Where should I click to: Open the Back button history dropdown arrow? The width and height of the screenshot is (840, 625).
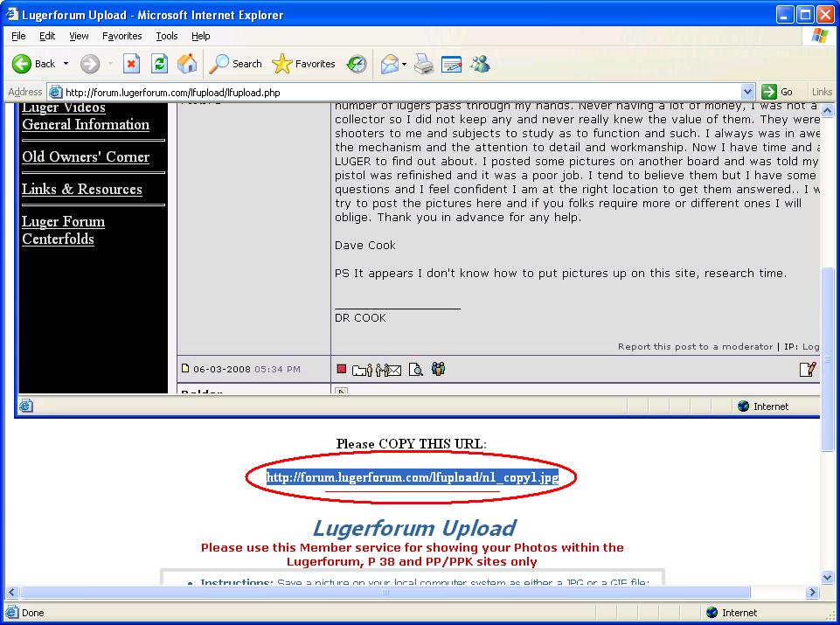tap(66, 64)
